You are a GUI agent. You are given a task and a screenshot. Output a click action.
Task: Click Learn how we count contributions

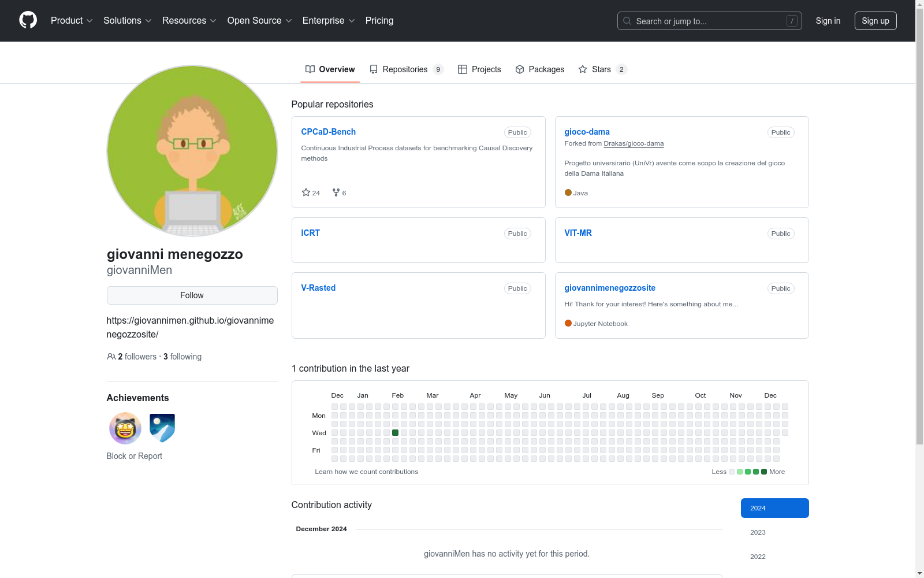point(367,472)
